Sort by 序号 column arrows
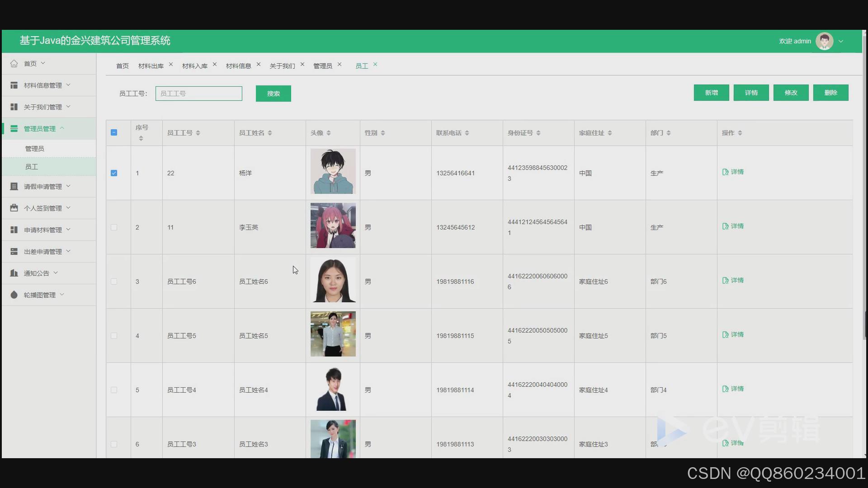Screen dimensions: 868x488 pos(141,138)
